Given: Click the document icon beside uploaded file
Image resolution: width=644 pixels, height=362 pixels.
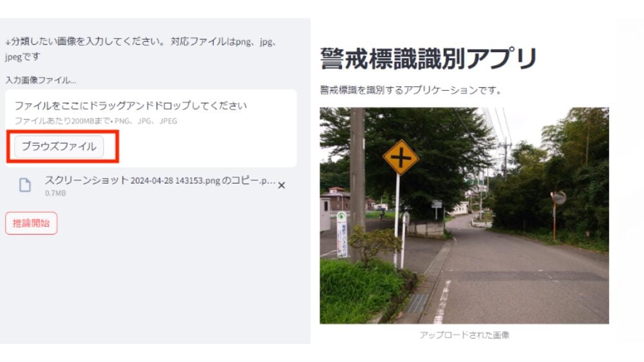Looking at the screenshot, I should click(x=25, y=186).
